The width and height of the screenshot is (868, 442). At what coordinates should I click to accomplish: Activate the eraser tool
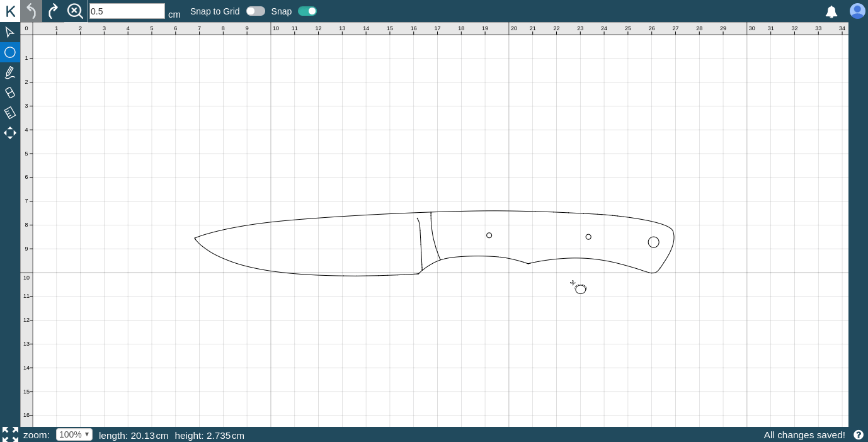pyautogui.click(x=10, y=93)
